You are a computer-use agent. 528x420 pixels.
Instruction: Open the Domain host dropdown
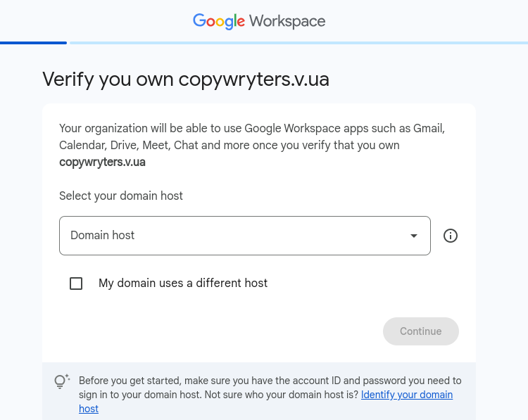coord(245,236)
